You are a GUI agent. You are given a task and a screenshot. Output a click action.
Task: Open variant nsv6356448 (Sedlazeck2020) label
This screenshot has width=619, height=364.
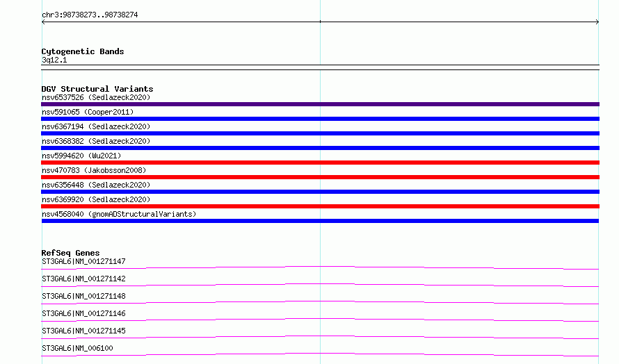tap(96, 185)
